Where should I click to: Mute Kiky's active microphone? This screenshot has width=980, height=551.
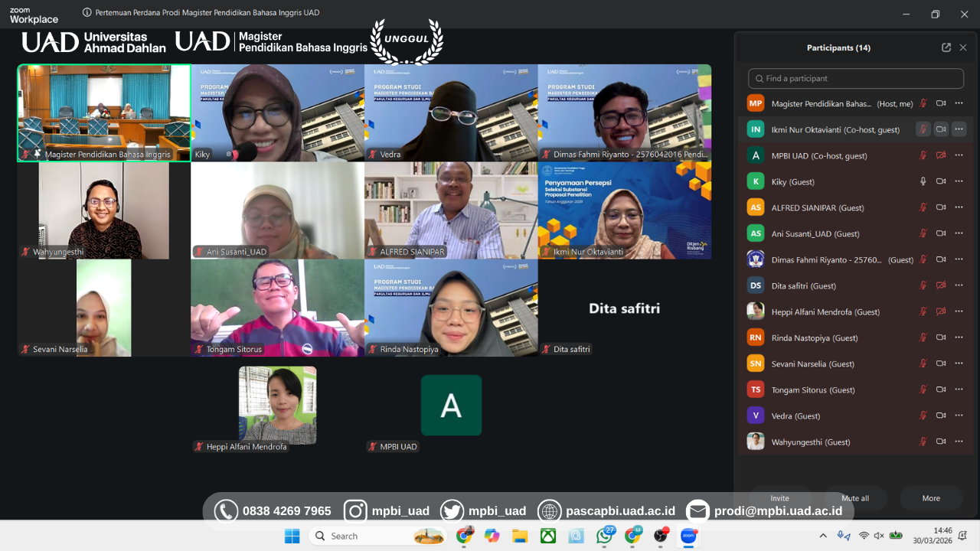tap(923, 181)
